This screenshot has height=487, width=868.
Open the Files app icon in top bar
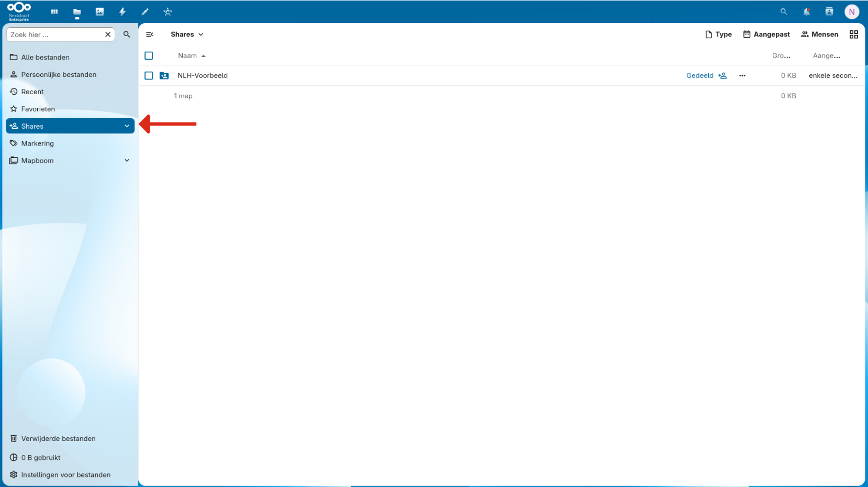coord(77,12)
